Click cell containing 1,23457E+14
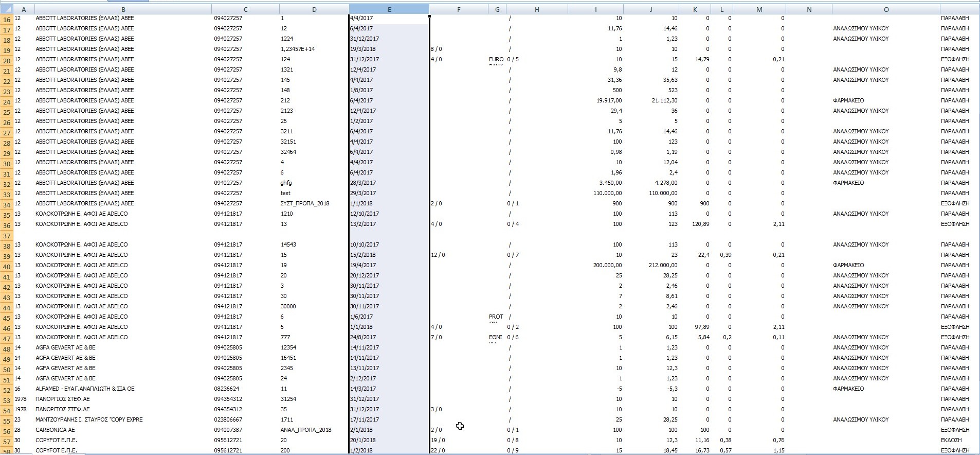The image size is (980, 455). coord(314,49)
